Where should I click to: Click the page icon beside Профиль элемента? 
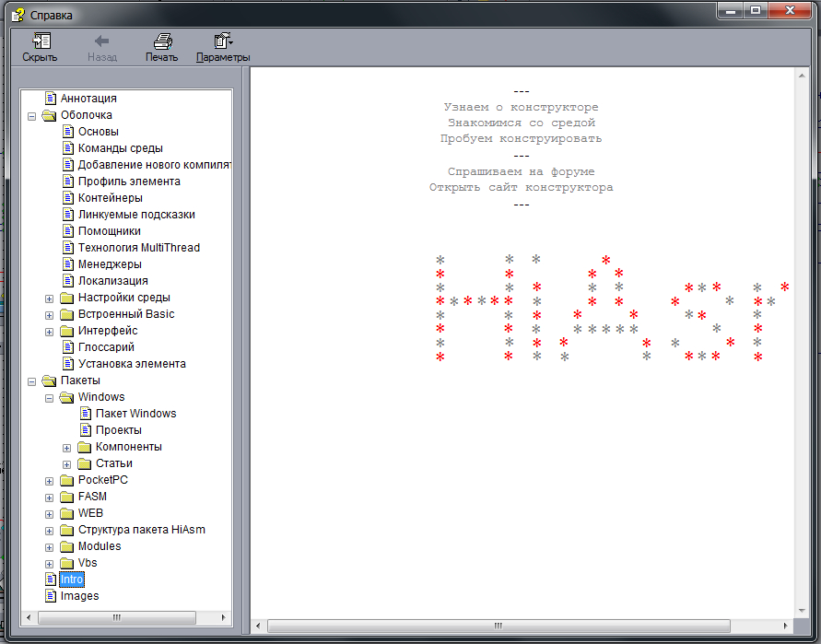pos(68,181)
